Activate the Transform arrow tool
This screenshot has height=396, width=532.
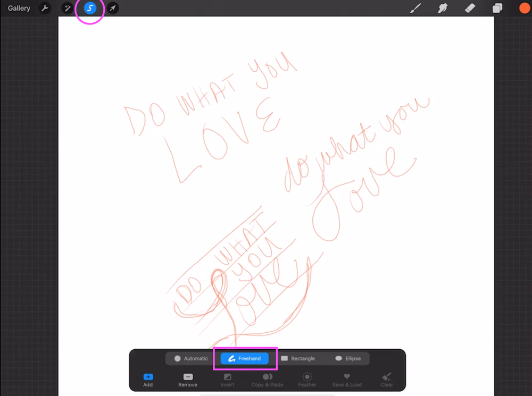coord(112,8)
